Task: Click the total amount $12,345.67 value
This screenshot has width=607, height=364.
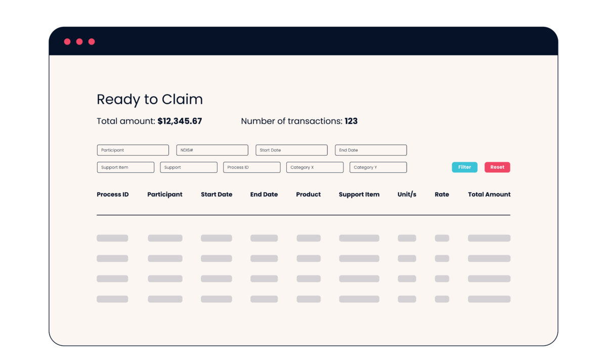Action: (x=180, y=121)
